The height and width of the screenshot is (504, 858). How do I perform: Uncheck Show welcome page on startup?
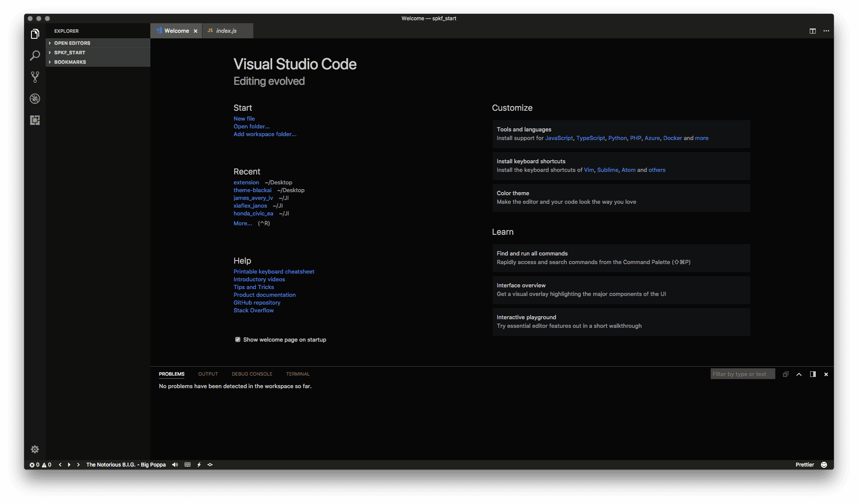[x=238, y=339]
